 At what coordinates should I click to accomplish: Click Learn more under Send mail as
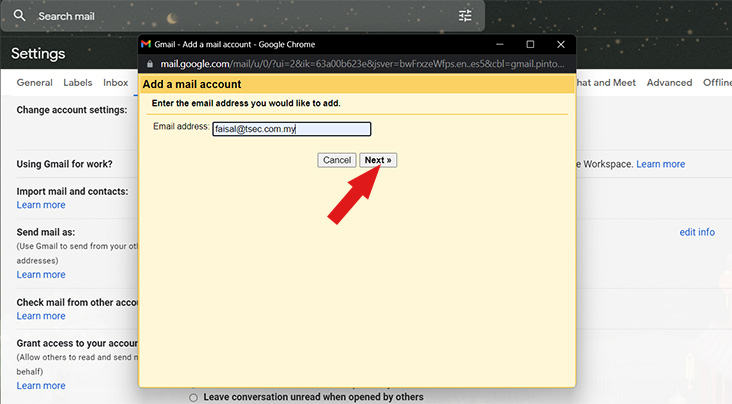pos(41,275)
